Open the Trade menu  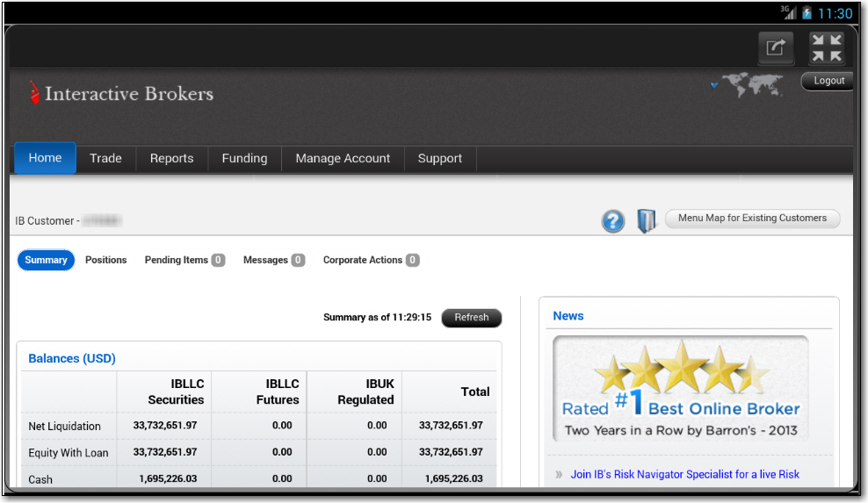click(105, 159)
